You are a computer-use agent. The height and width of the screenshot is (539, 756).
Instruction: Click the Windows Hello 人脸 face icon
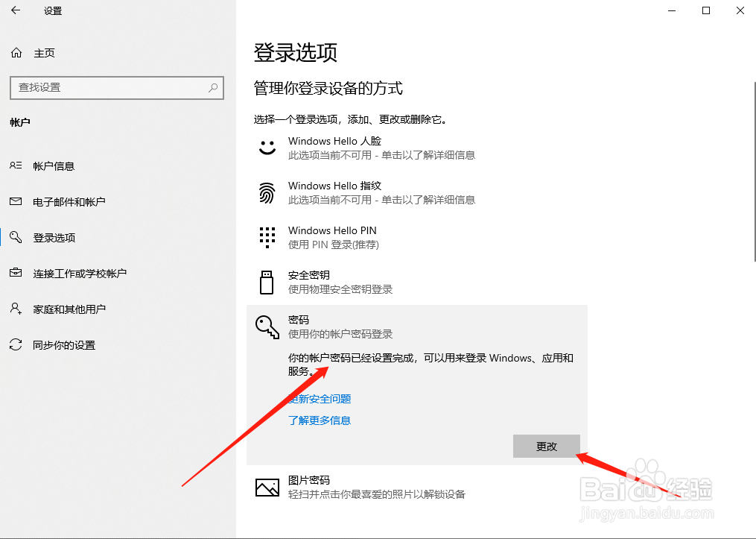tap(267, 147)
